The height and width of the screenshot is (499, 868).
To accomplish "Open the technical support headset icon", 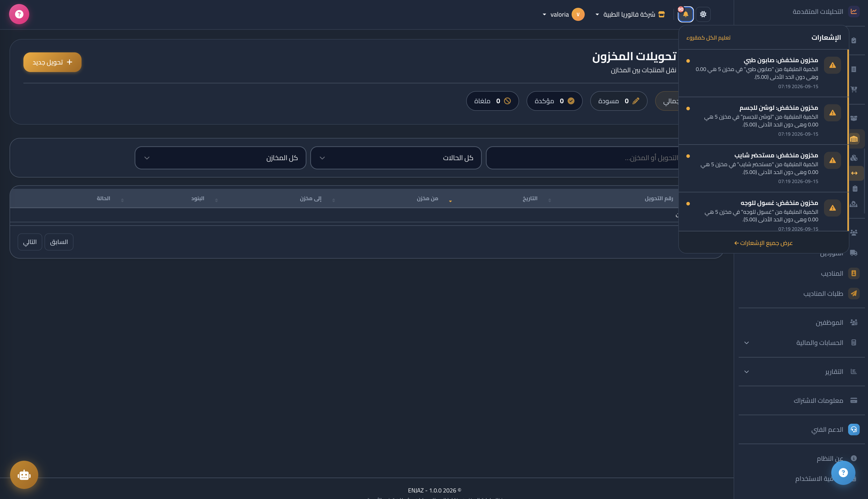I will tap(854, 430).
